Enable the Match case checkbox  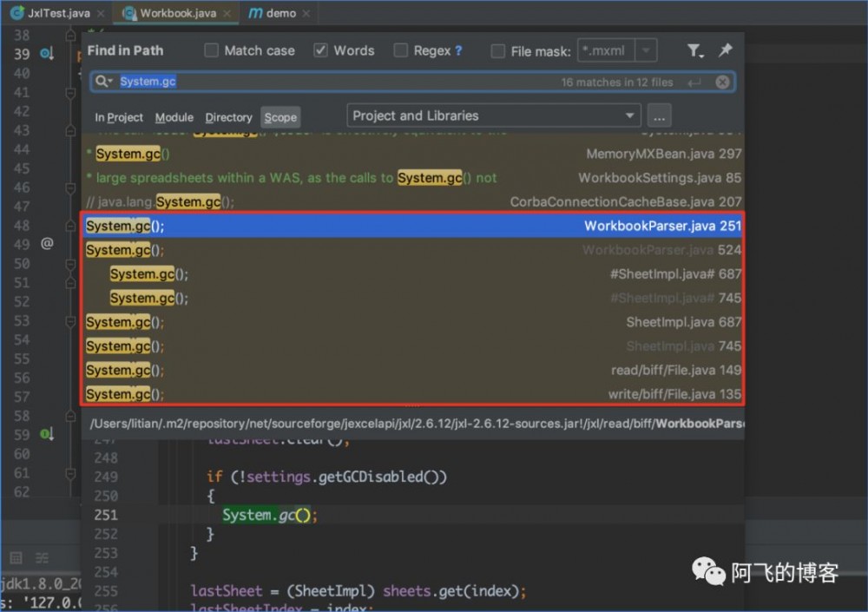coord(212,51)
